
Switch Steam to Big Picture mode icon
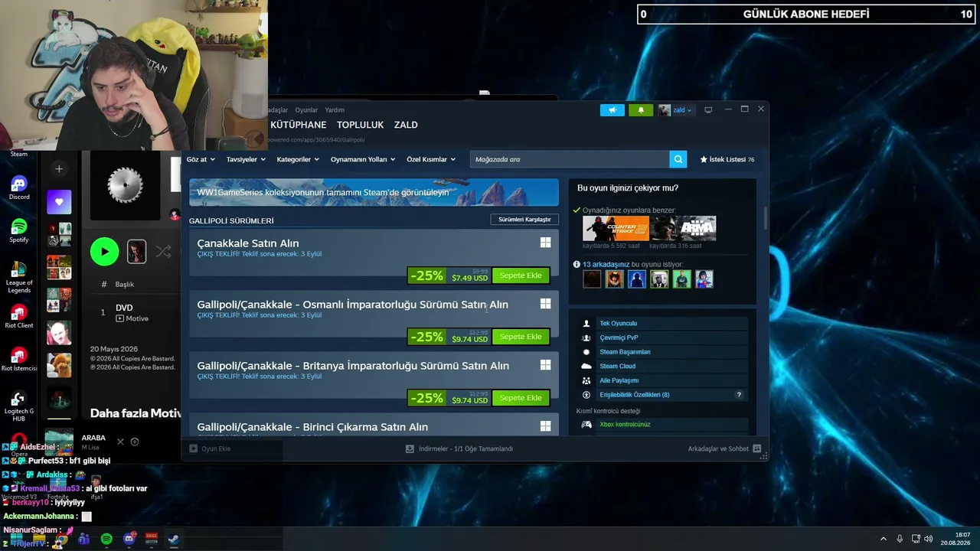(708, 110)
